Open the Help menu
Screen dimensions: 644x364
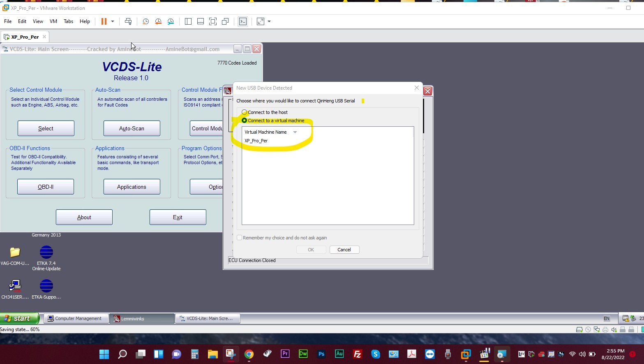pos(85,21)
